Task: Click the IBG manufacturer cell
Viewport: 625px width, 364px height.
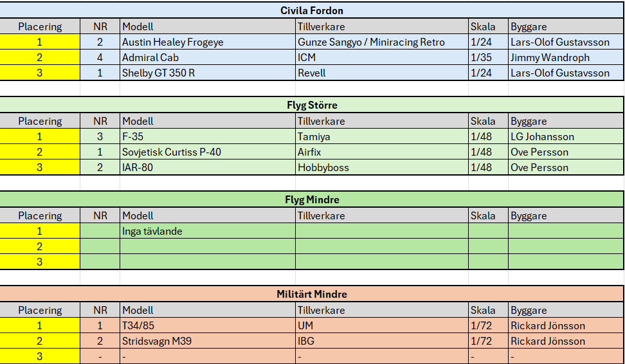Action: (306, 341)
